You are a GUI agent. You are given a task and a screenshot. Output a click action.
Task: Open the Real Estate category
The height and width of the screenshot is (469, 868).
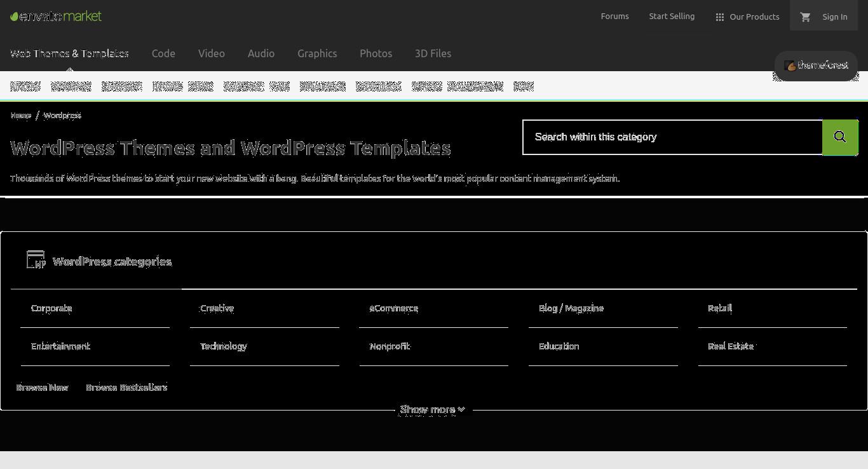click(x=731, y=346)
